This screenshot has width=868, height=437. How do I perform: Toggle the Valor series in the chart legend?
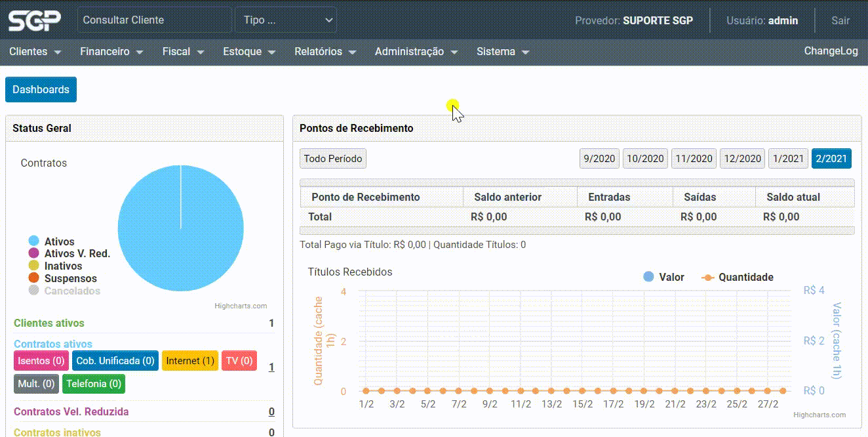(x=663, y=278)
